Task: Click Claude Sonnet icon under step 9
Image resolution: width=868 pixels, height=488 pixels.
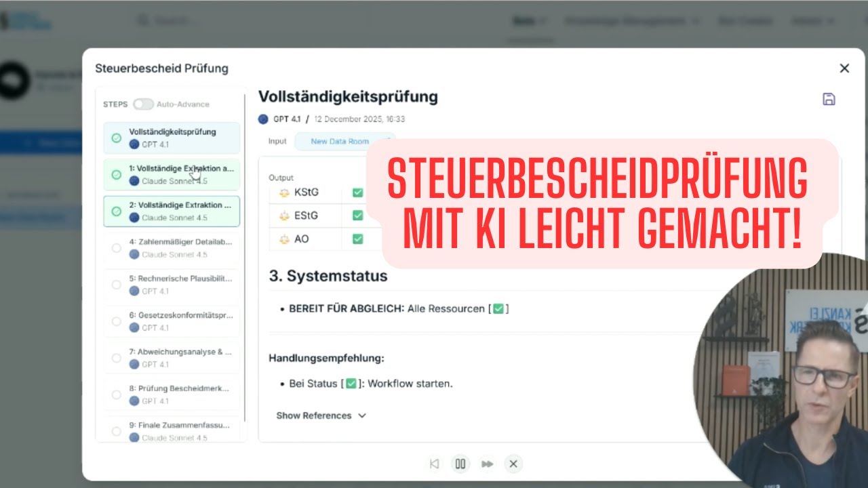Action: (x=134, y=437)
